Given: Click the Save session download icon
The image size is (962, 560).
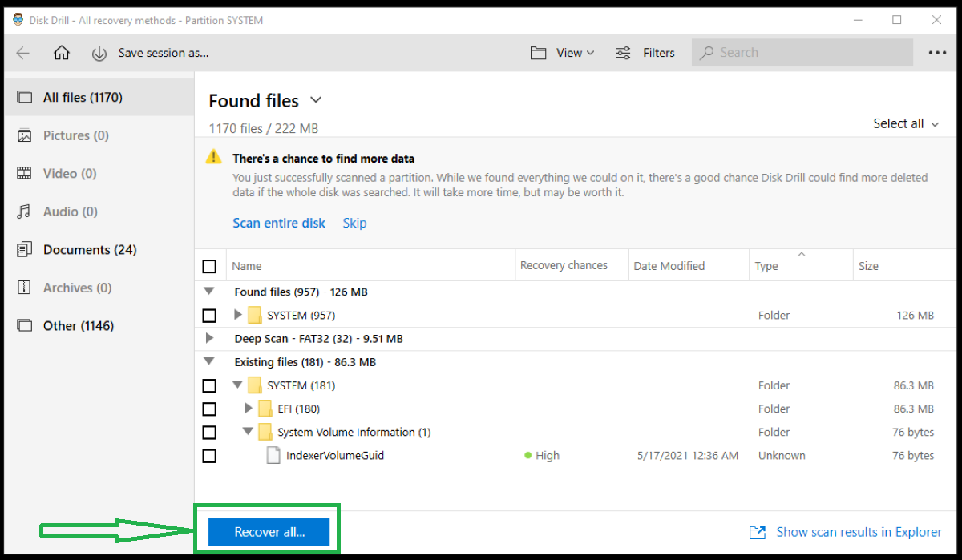Looking at the screenshot, I should pos(99,53).
